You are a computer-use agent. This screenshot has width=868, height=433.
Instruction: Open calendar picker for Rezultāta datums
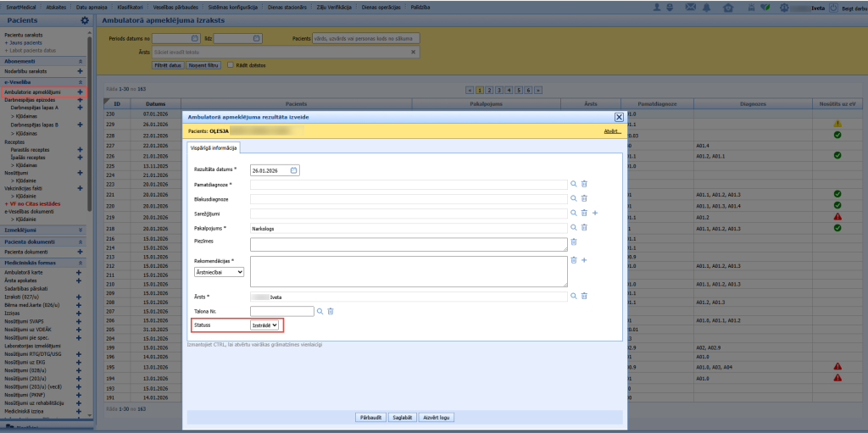(294, 170)
